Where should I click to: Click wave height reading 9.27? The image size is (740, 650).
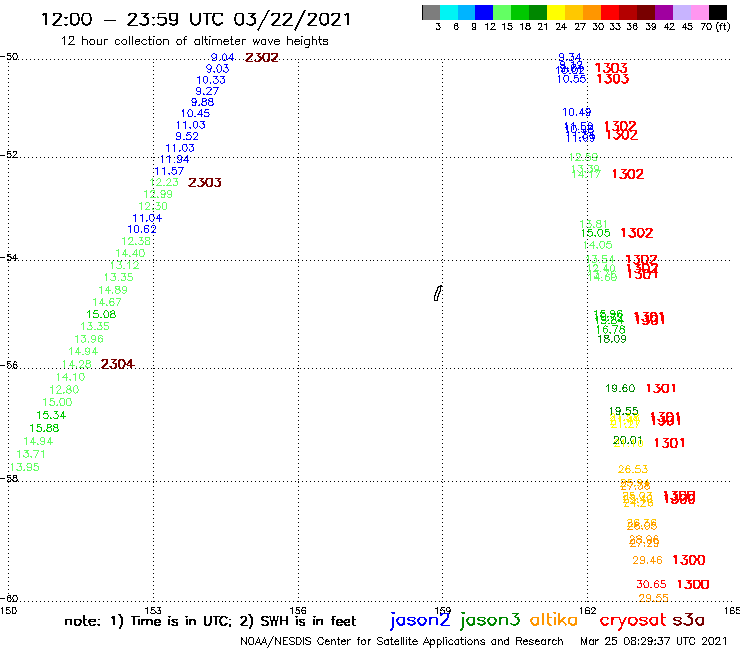pyautogui.click(x=207, y=91)
